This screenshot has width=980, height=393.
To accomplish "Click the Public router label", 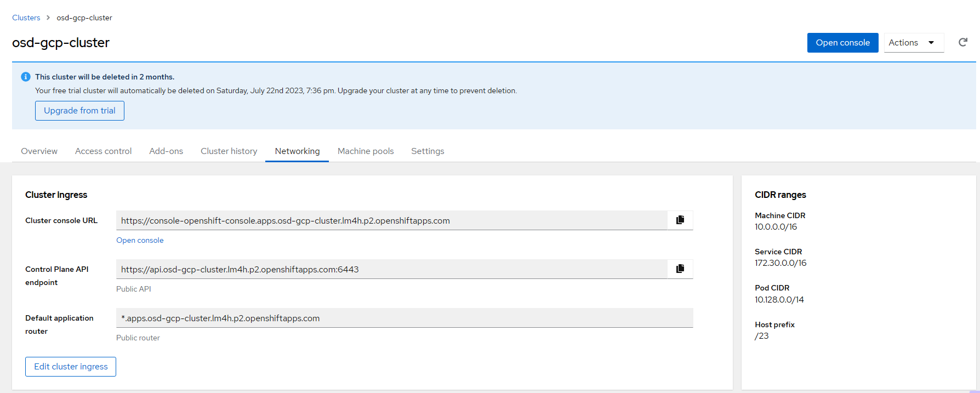I will [138, 338].
